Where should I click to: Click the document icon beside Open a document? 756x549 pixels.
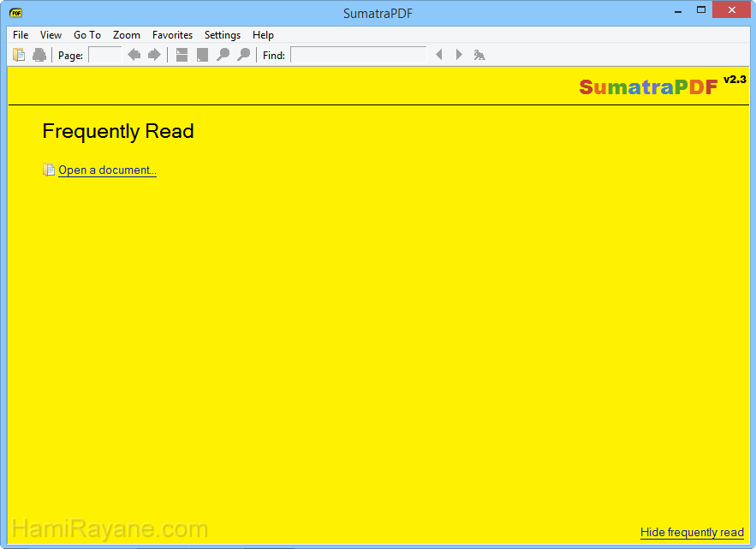pos(48,170)
